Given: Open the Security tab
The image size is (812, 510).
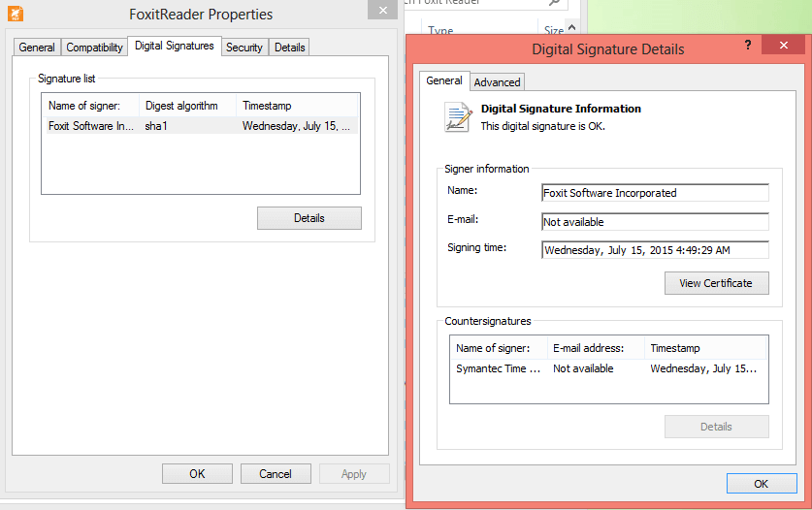Looking at the screenshot, I should coord(244,48).
